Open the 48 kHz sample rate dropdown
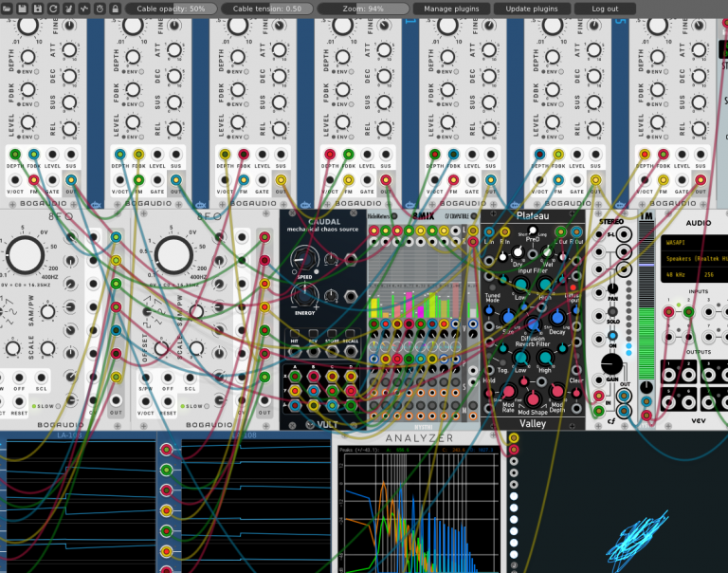Viewport: 728px width, 573px height. [681, 275]
